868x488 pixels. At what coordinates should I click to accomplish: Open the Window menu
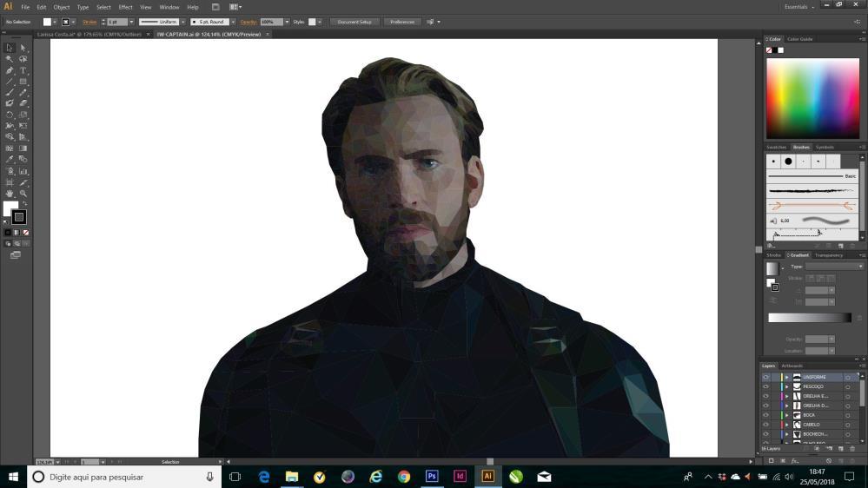(169, 7)
